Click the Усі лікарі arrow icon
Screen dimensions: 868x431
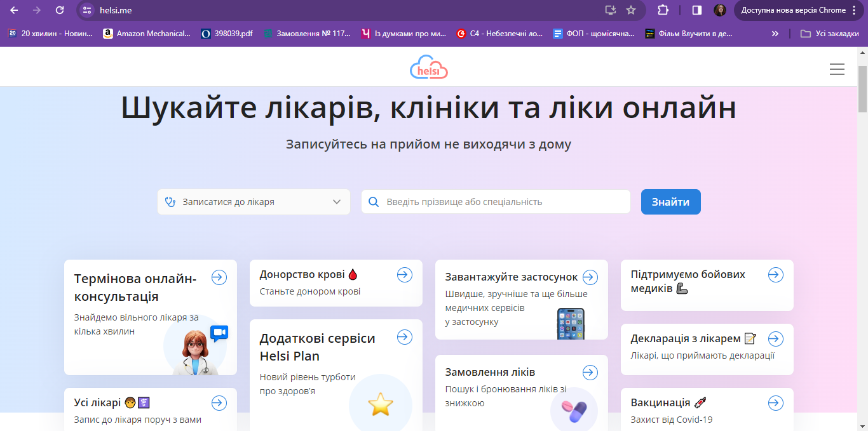coord(219,402)
